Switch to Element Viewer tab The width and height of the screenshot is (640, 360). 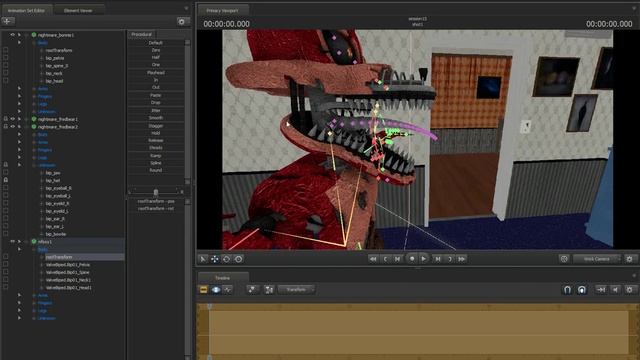[78, 10]
